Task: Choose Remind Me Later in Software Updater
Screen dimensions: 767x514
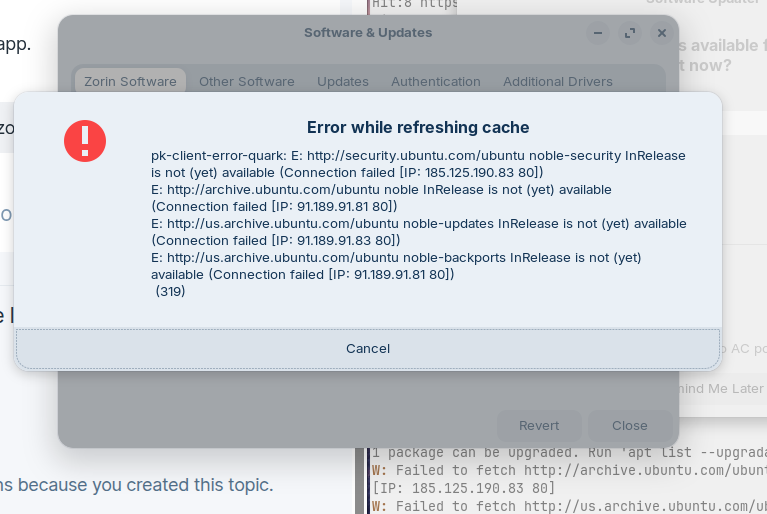Action: (718, 388)
